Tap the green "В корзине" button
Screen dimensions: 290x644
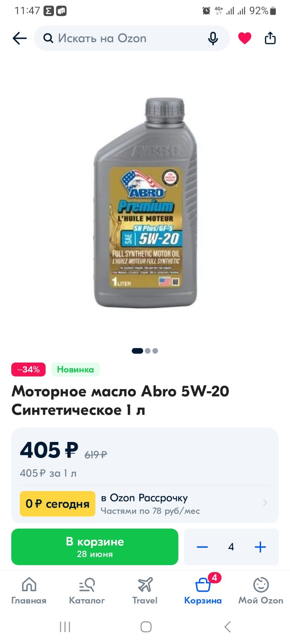95,547
